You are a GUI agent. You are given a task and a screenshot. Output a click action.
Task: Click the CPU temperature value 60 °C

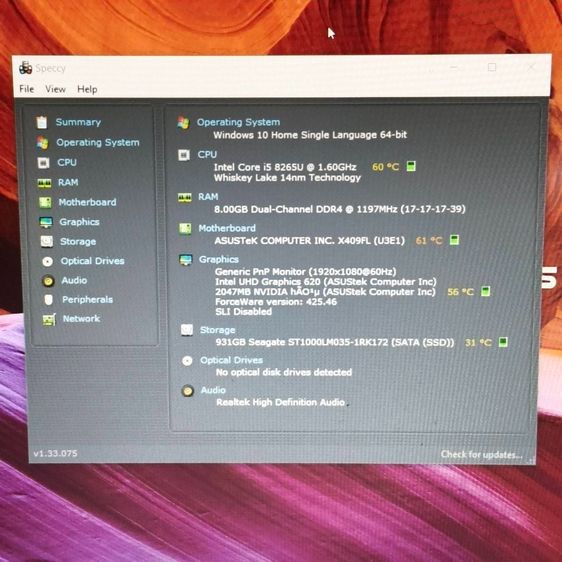(385, 167)
